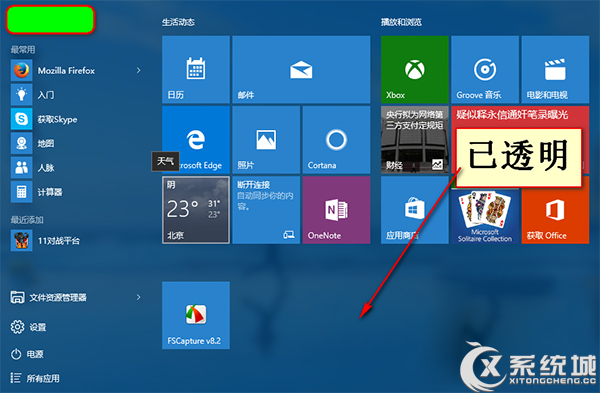The image size is (600, 393).
Task: Click the 生活动态 group heading
Action: coord(178,22)
